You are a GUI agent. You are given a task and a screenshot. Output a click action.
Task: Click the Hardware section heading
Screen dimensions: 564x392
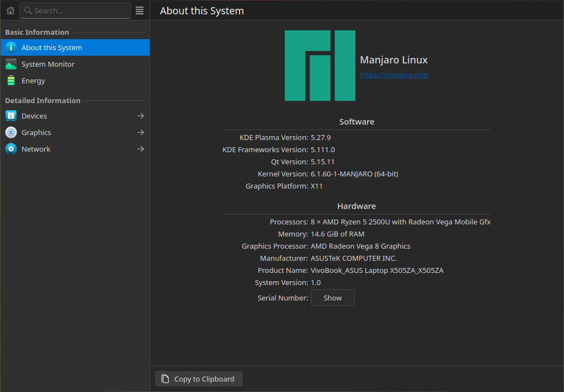[357, 206]
